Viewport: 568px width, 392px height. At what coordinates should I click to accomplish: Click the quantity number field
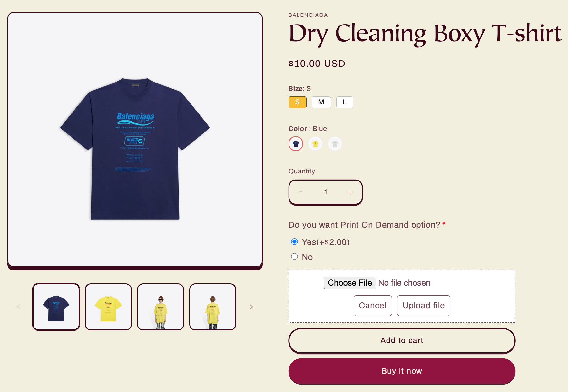(326, 192)
